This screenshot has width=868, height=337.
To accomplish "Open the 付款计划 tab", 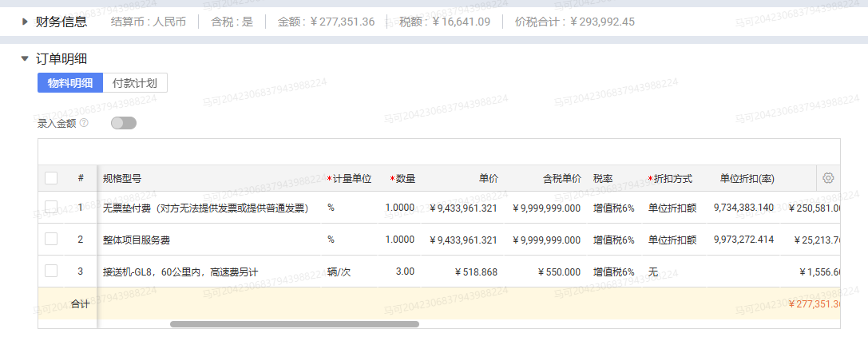I will 135,83.
